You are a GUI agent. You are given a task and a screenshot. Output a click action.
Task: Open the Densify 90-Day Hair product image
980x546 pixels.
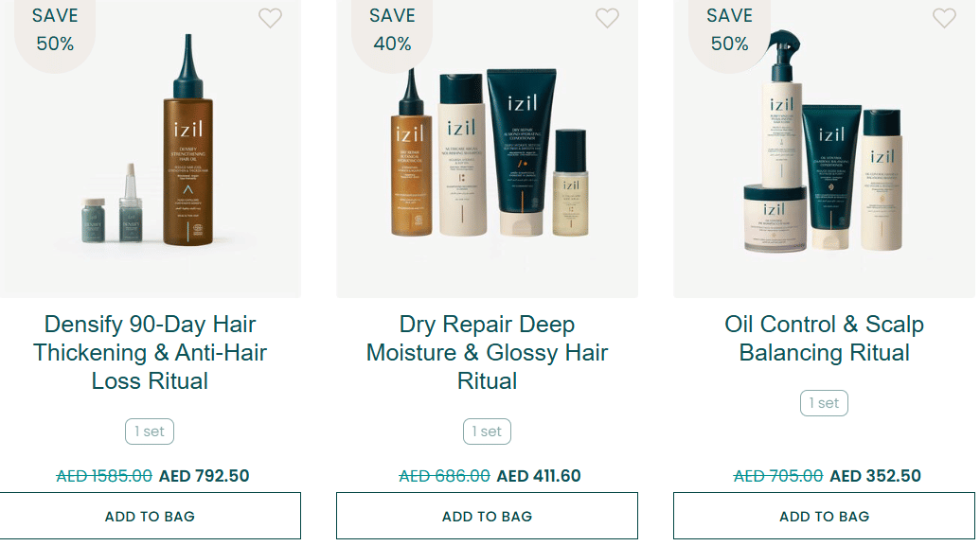[150, 149]
